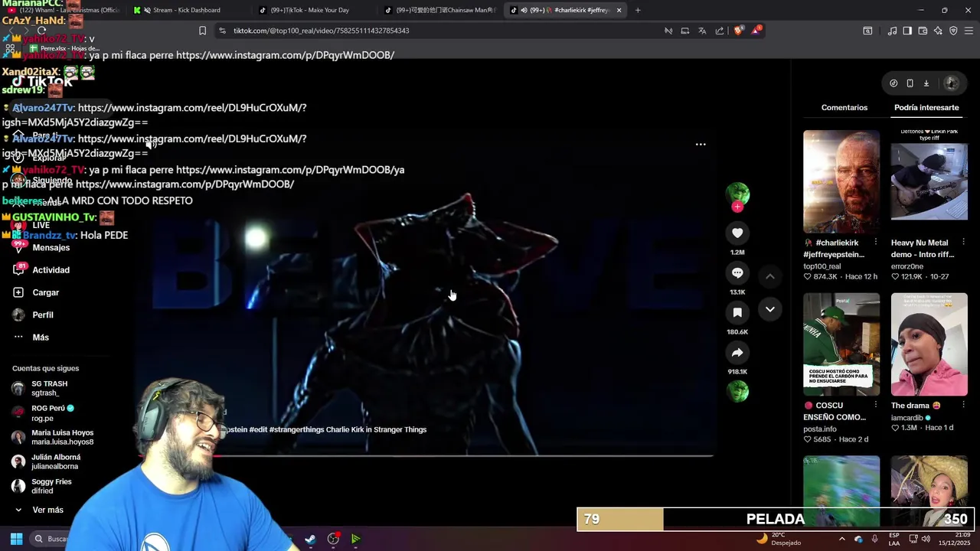This screenshot has width=980, height=551.
Task: Open the Walter White #charliekirk thumbnail
Action: (841, 181)
